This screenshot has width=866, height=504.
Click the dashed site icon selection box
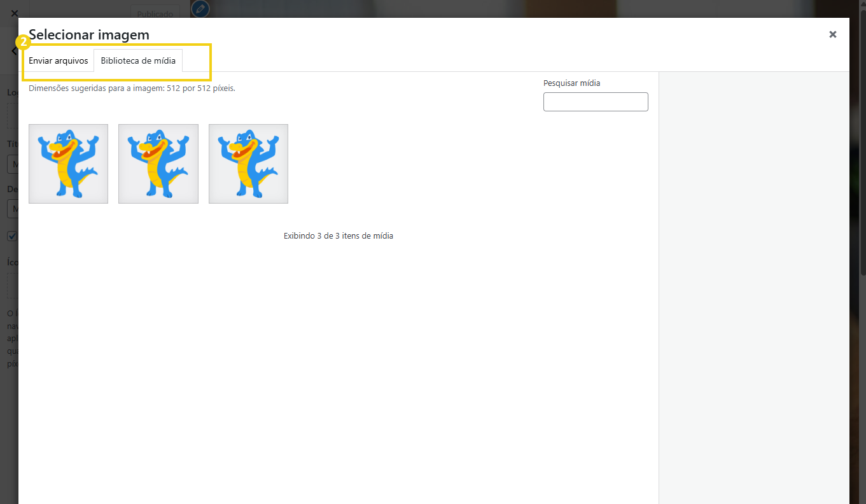tap(12, 286)
